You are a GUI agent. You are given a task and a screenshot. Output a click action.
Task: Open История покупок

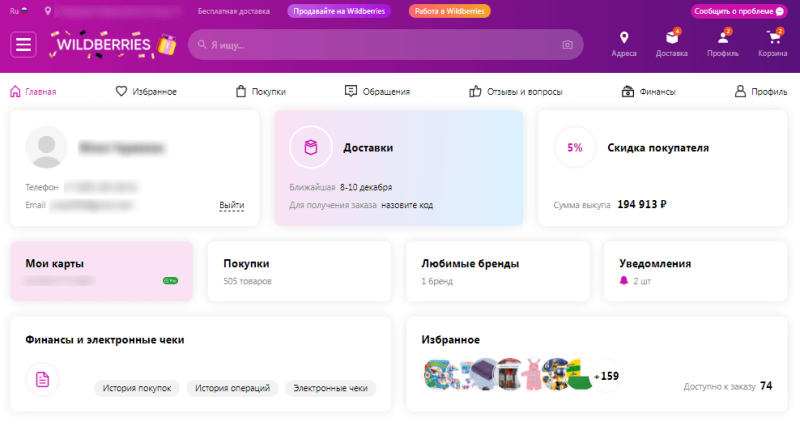pos(137,388)
